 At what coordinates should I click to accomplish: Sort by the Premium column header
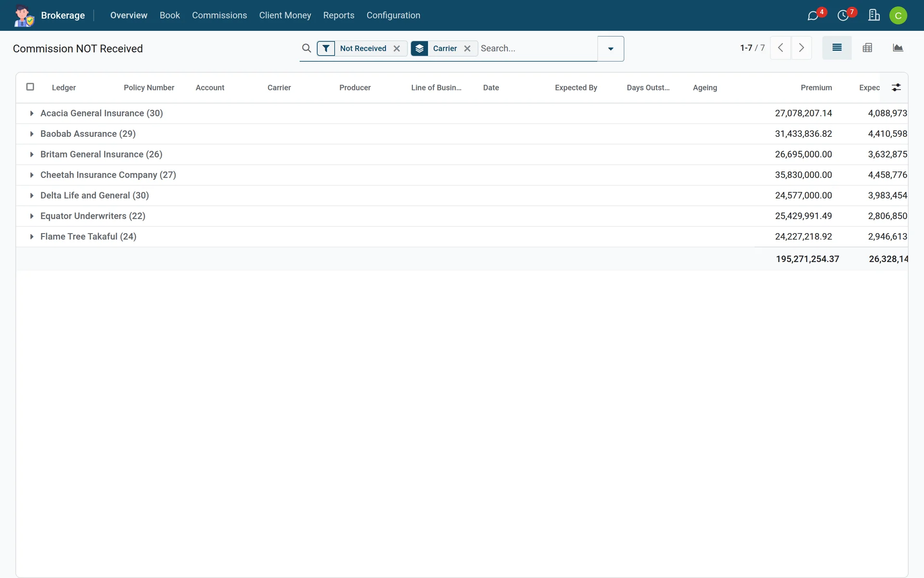click(816, 88)
